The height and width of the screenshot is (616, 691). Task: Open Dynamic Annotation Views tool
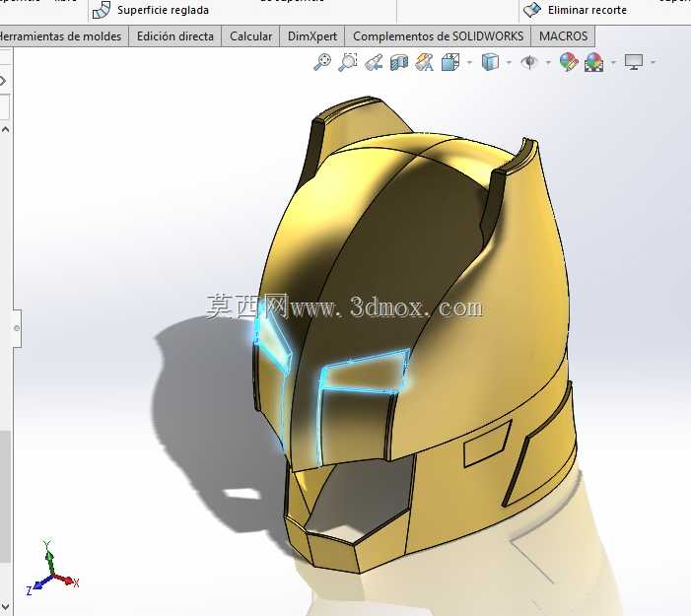pos(425,62)
